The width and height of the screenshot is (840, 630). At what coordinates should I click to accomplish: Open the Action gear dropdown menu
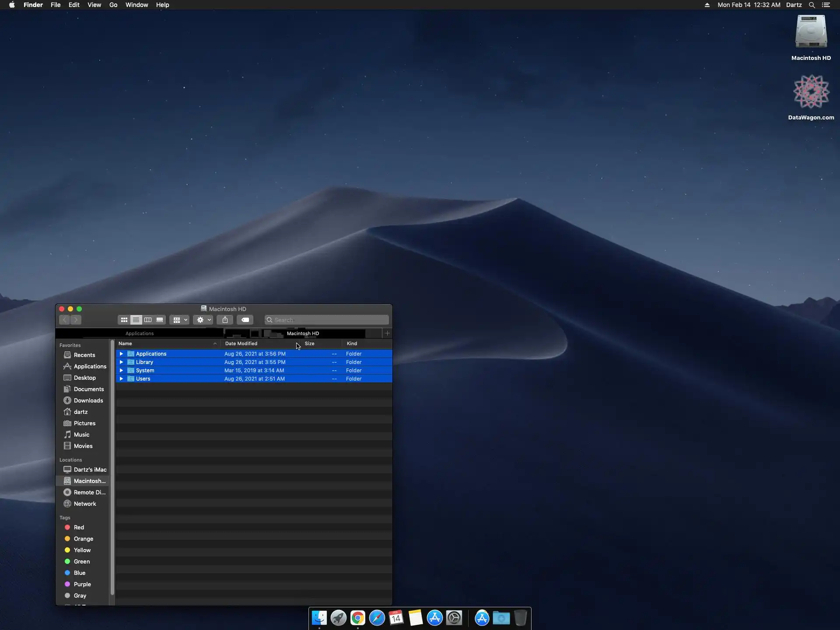point(203,320)
